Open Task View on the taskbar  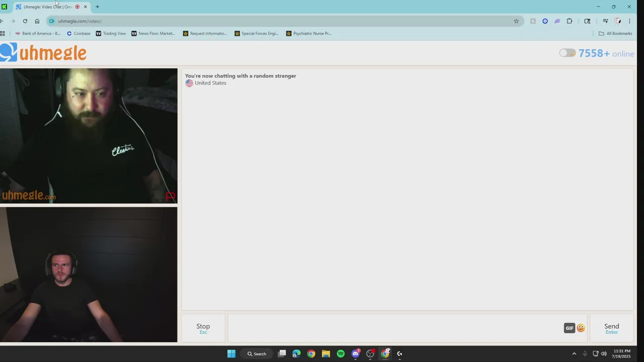(282, 354)
